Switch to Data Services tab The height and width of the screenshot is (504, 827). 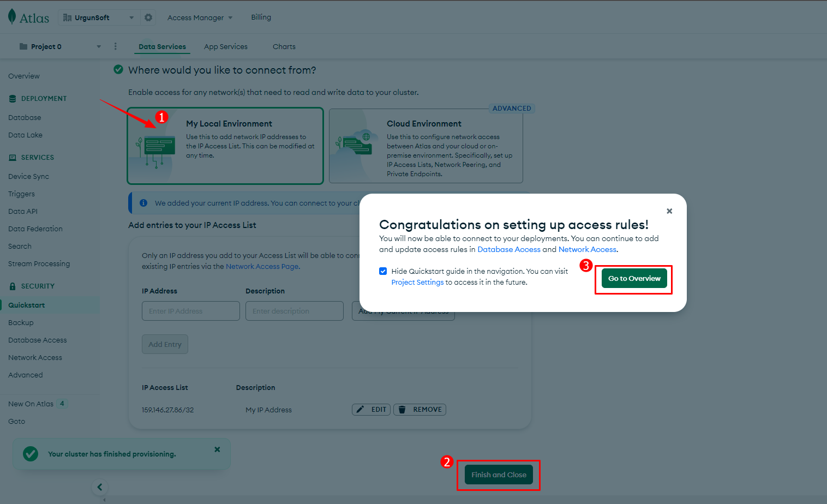(x=162, y=47)
